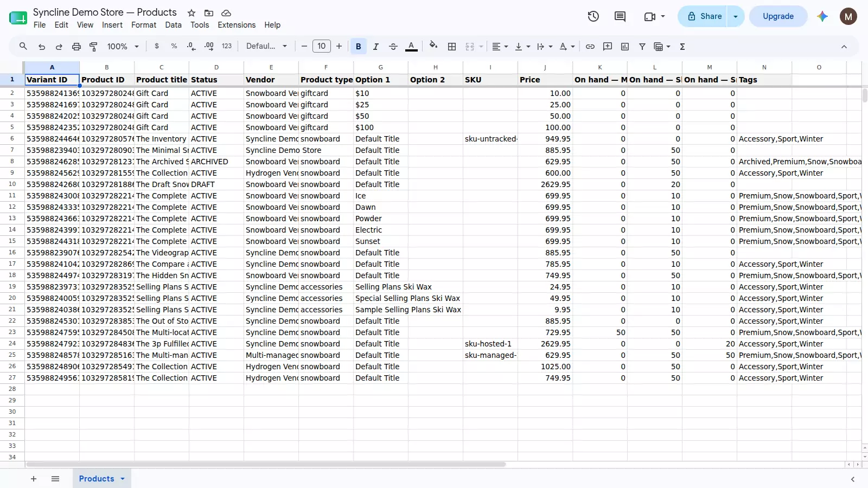Open the Insert menu
The height and width of the screenshot is (488, 868).
[x=112, y=25]
